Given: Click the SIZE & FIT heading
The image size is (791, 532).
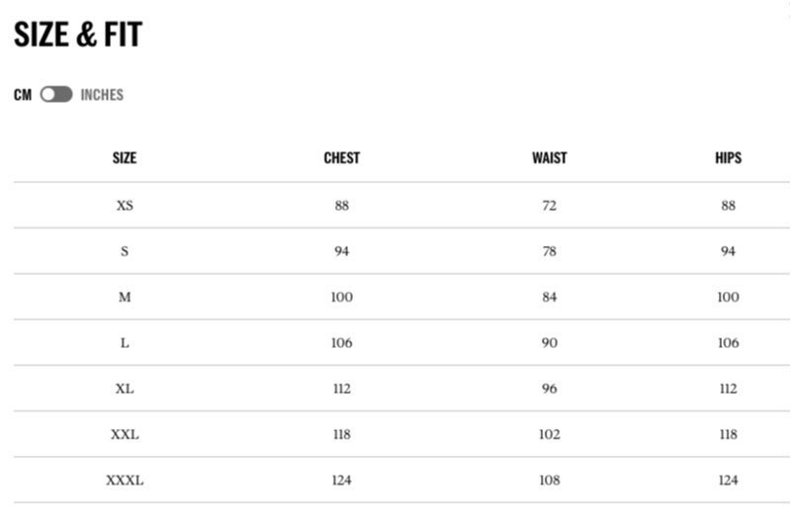Looking at the screenshot, I should [x=78, y=36].
